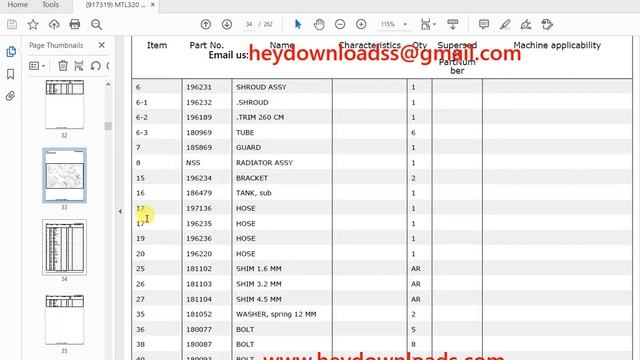Click part number 180077

click(x=199, y=329)
